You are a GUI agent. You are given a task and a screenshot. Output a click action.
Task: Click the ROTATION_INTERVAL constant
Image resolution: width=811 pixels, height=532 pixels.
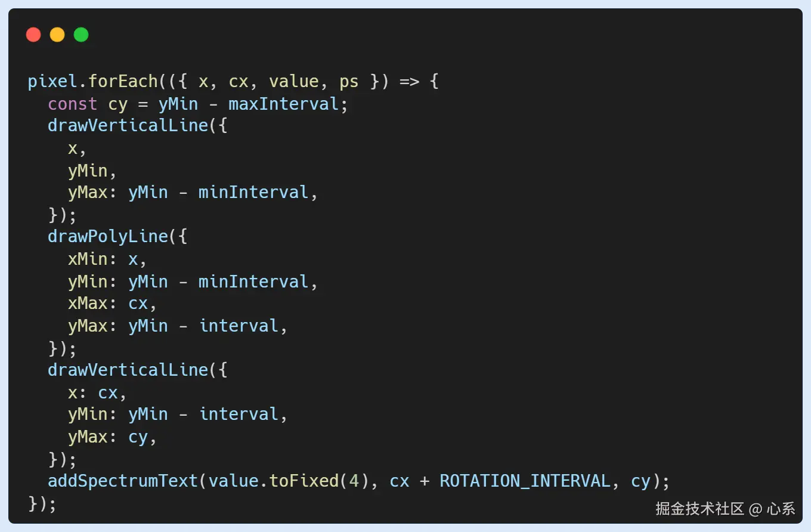coord(525,481)
